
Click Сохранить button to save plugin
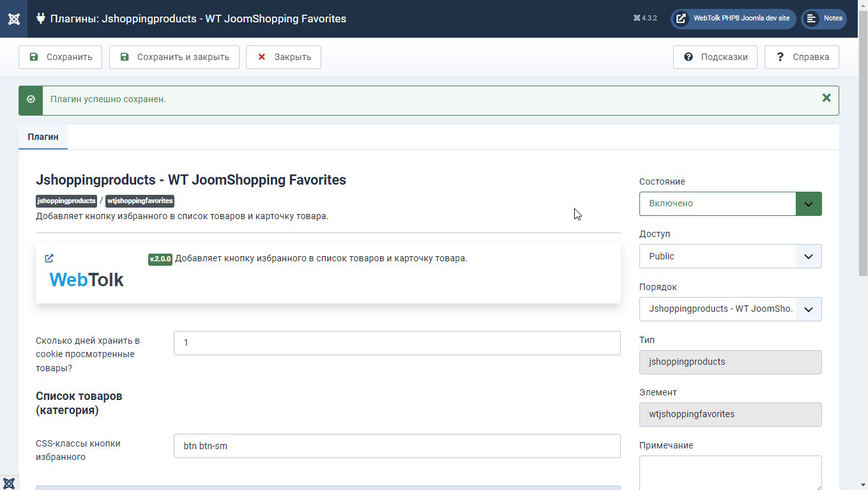60,57
